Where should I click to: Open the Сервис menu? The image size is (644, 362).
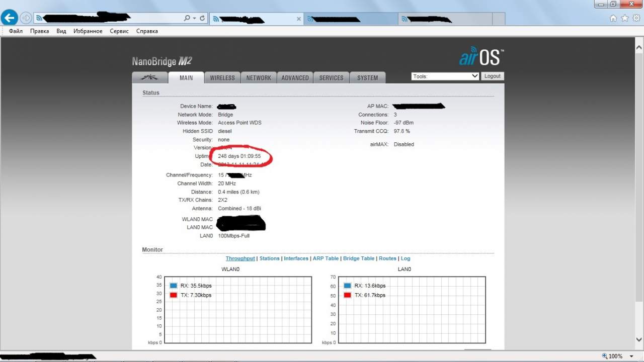pos(119,31)
